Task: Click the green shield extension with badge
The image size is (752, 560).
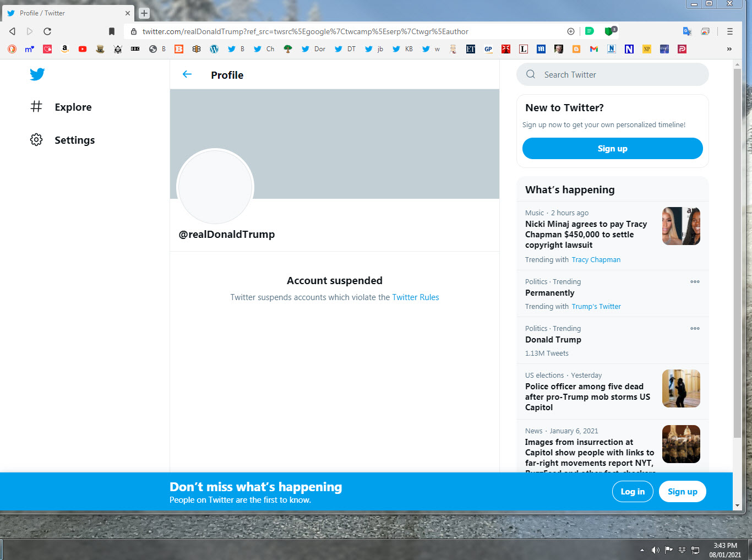Action: (x=610, y=31)
